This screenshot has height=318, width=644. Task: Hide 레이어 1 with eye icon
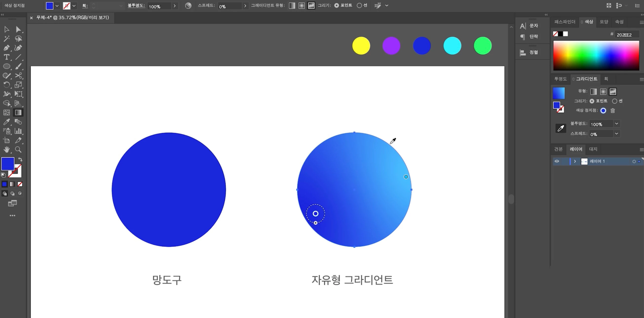(x=557, y=161)
